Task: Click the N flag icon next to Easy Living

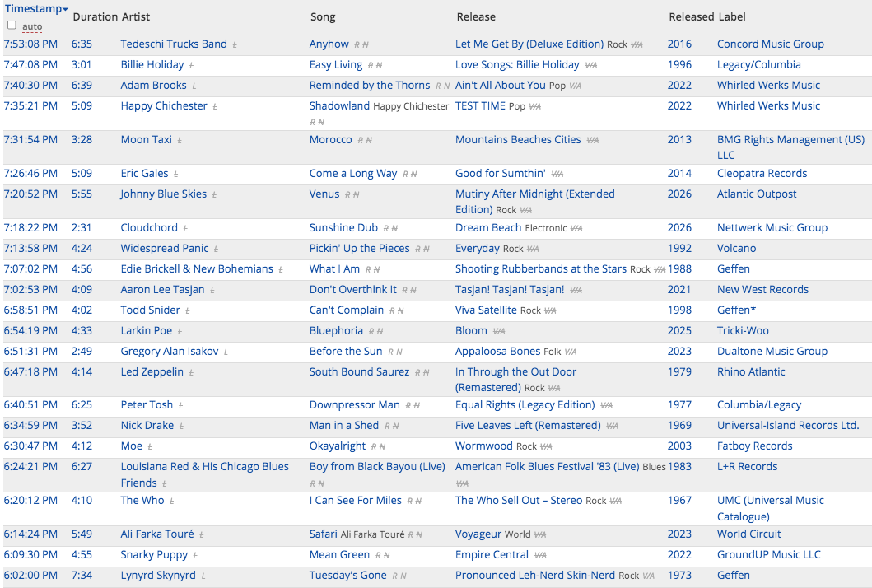Action: point(379,66)
